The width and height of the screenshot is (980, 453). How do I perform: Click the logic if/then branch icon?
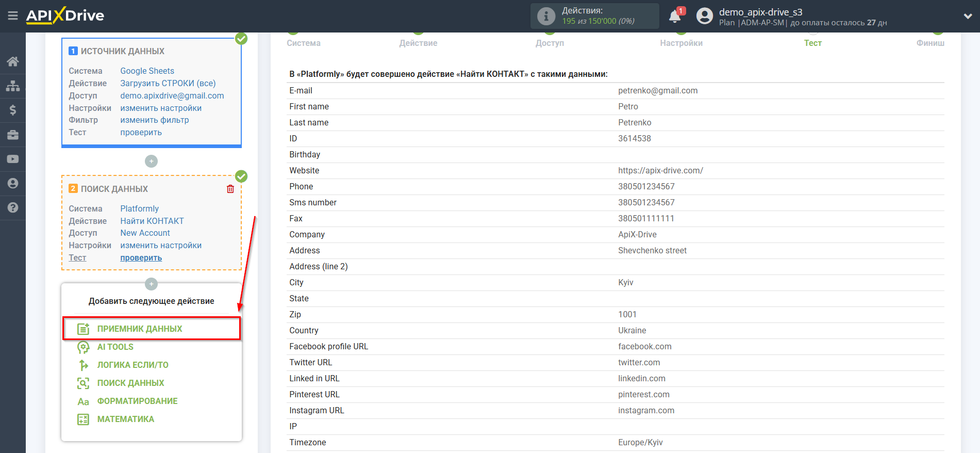83,365
